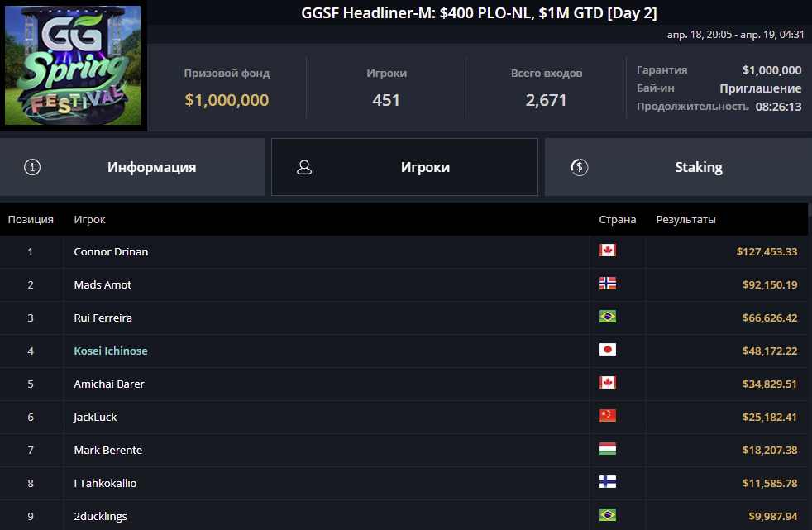812x530 pixels.
Task: Click Brazil flag next to 2ducklings
Action: 608,515
